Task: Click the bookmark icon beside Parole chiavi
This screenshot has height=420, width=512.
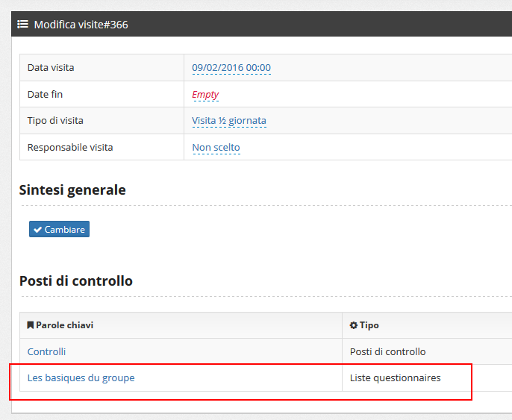Action: tap(31, 325)
